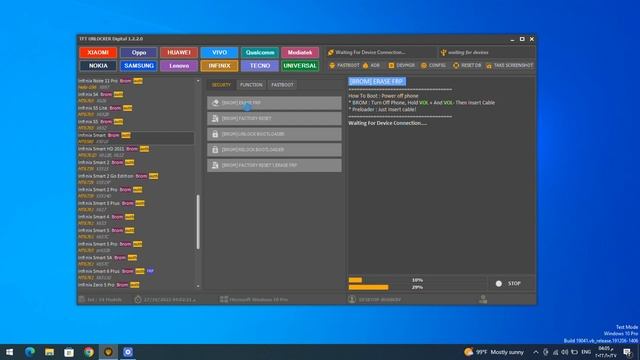Click the USB icon beside waiting for devices
The image size is (640, 360).
coord(443,52)
